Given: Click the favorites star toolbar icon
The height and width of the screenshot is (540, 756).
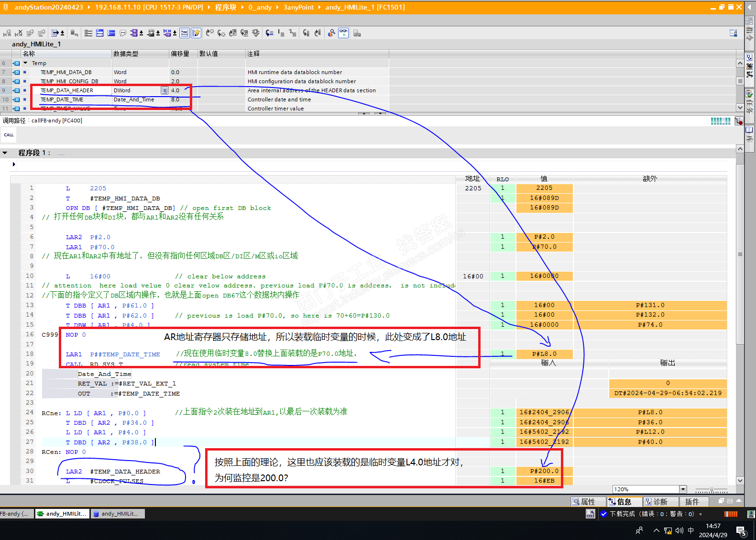Looking at the screenshot, I should tap(196, 33).
